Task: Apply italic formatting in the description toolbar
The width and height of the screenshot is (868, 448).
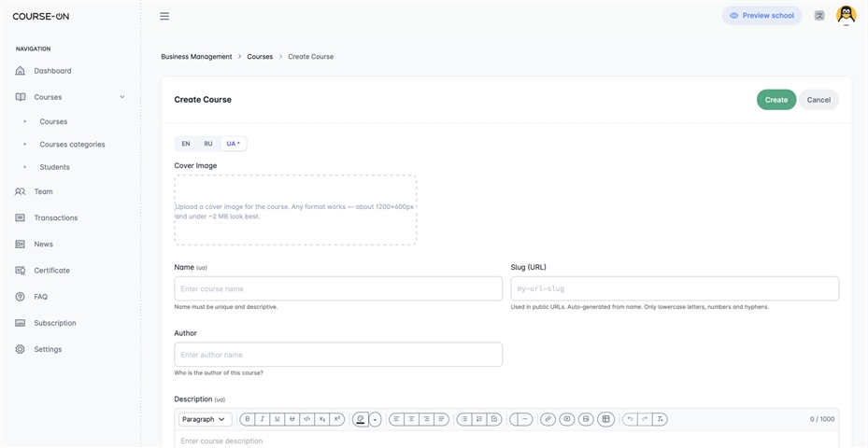Action: point(263,419)
